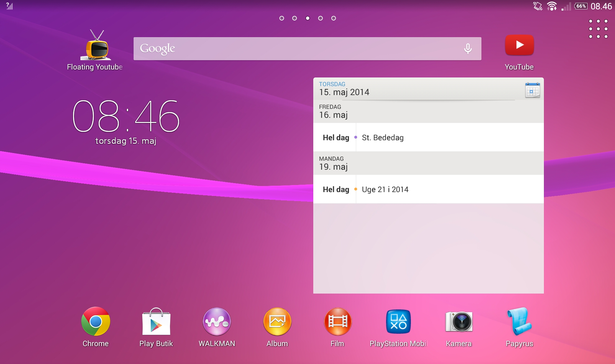Launch the Floating Youtube app

pos(95,46)
